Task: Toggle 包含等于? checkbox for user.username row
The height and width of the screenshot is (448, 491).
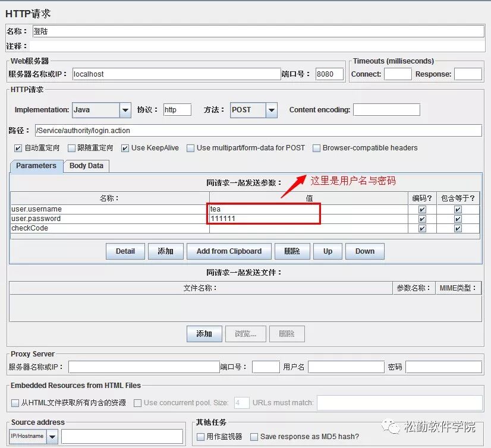Action: (458, 209)
